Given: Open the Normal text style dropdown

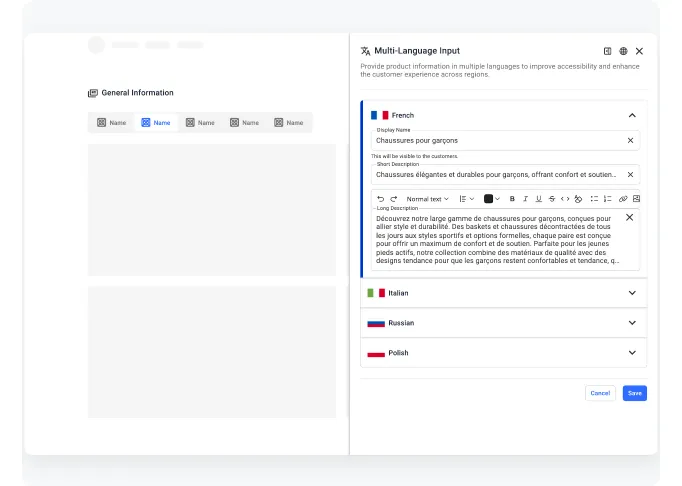Looking at the screenshot, I should point(427,199).
